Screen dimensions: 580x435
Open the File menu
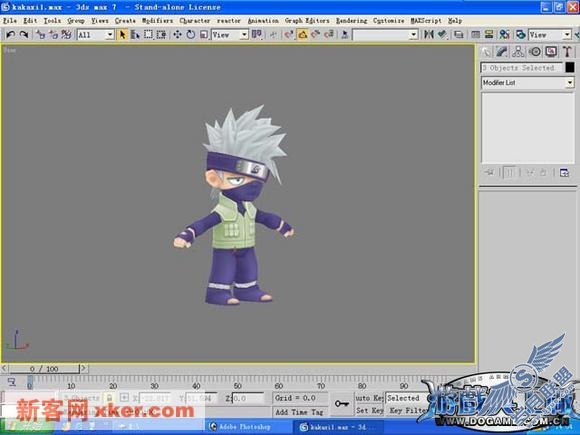(x=10, y=21)
